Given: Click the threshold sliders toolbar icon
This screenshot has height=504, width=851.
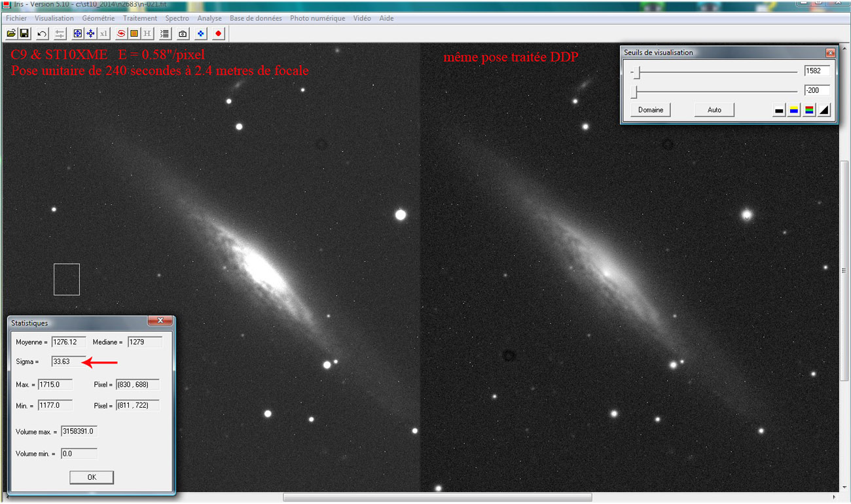Looking at the screenshot, I should (x=60, y=33).
